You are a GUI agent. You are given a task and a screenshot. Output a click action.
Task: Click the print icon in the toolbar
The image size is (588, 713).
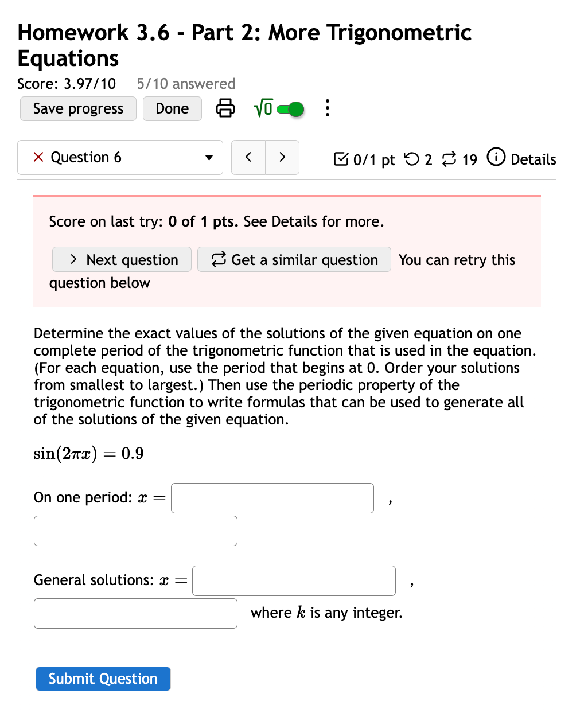[x=225, y=108]
